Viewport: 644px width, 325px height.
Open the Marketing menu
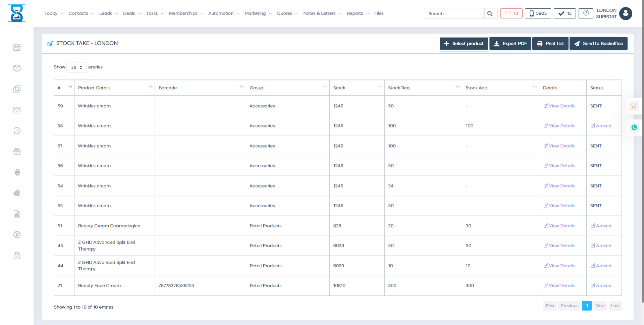(258, 13)
